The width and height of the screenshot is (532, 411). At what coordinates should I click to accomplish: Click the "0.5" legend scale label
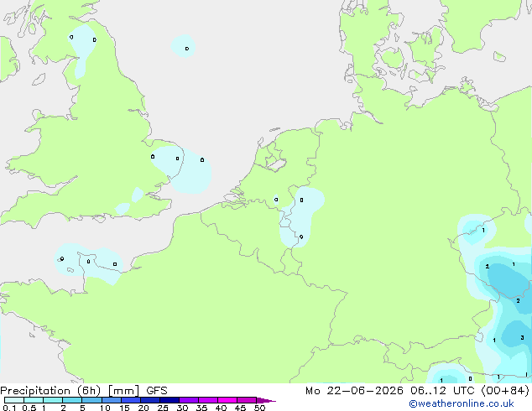tap(29, 408)
